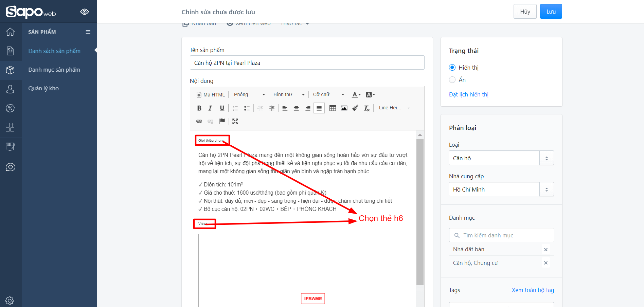Open the settings gear in sidebar
Screen dimensions: 644x307
[10, 301]
